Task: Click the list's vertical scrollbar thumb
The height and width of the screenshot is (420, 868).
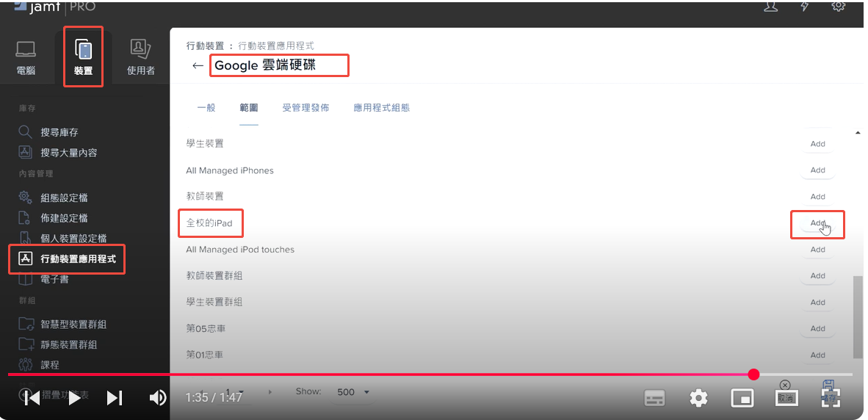Action: 858,316
